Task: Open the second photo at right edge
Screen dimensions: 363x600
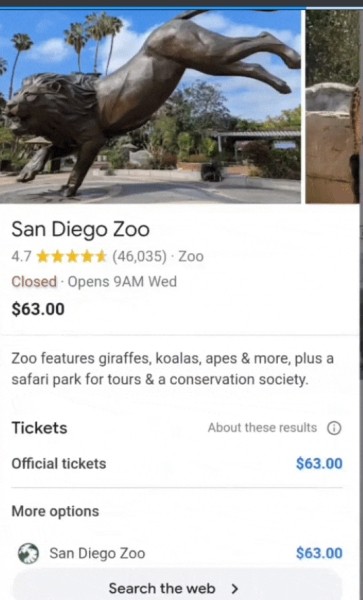Action: (x=333, y=106)
